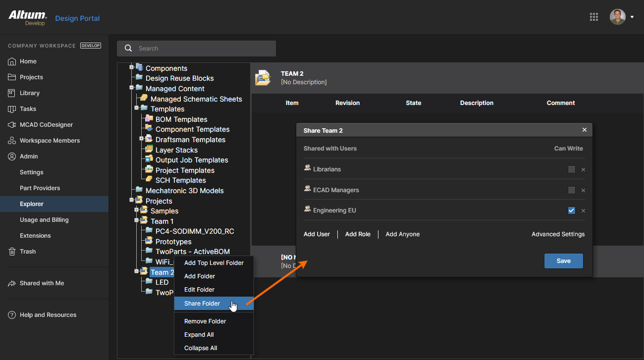Close the Share Team 2 dialog
644x360 pixels.
[x=585, y=130]
